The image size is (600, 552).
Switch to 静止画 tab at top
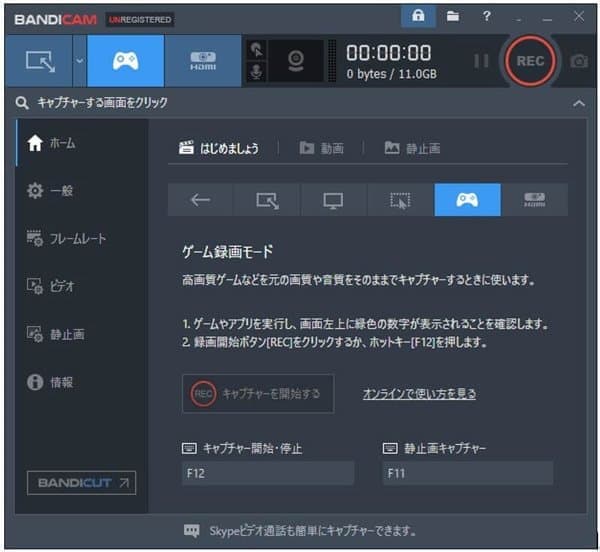point(412,148)
